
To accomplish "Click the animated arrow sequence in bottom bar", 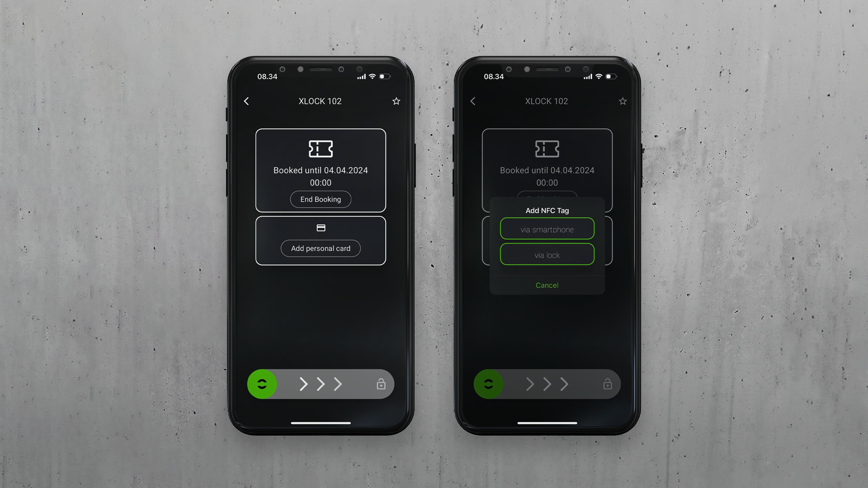I will (x=320, y=384).
